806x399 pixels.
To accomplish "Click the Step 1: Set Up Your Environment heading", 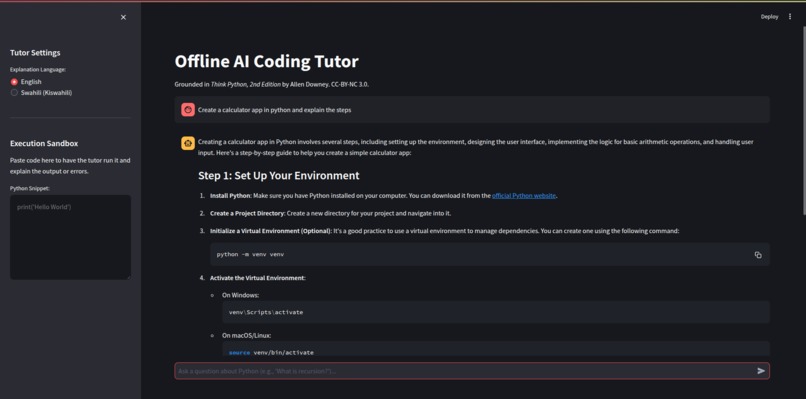I will [x=279, y=175].
